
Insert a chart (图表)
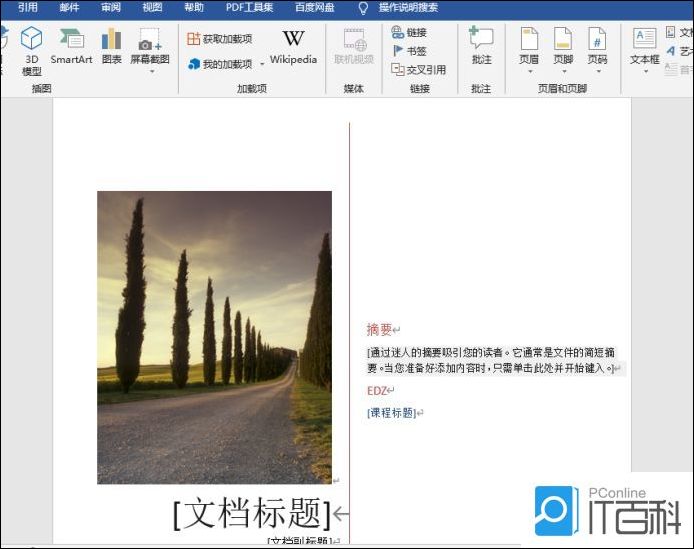pos(111,45)
